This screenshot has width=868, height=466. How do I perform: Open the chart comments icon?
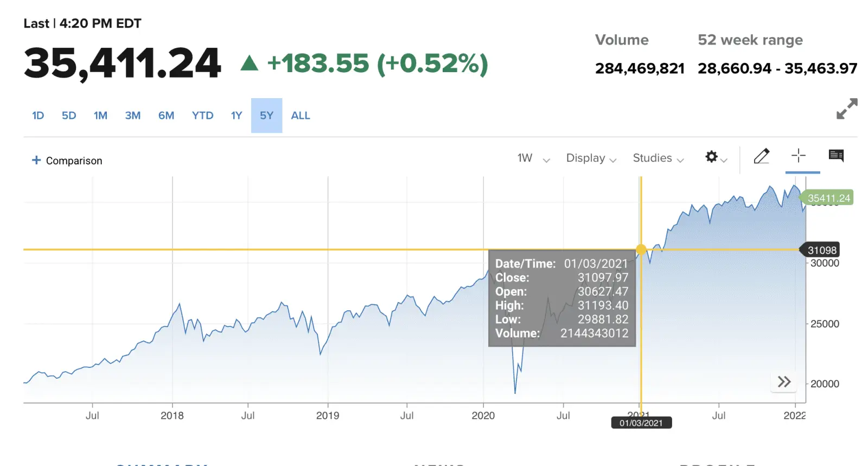[835, 156]
